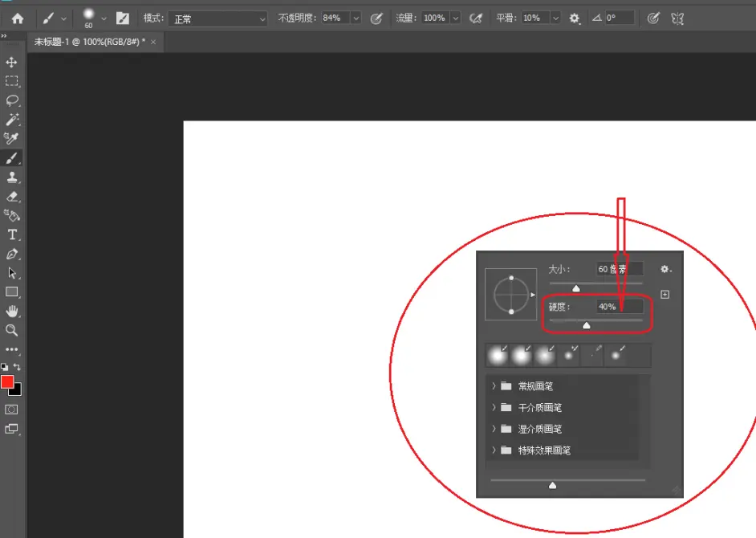The image size is (756, 538).
Task: Click the black background color swatch
Action: (17, 390)
